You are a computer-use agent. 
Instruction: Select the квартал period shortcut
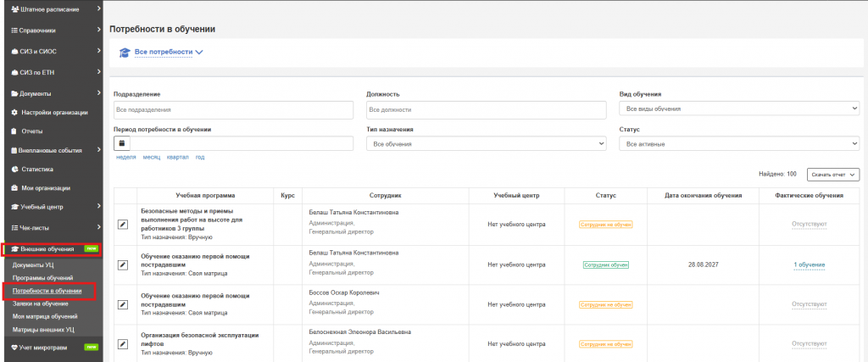tap(178, 157)
